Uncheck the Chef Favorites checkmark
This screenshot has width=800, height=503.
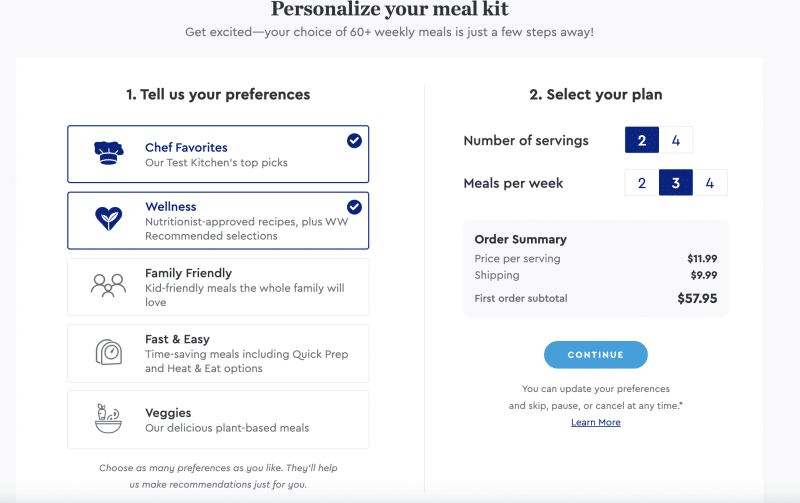354,141
